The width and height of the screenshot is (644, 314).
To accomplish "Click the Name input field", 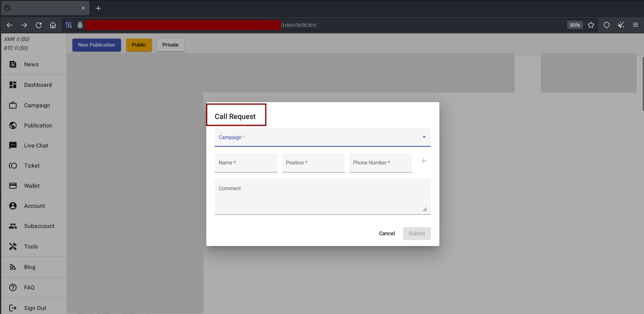I will 246,163.
